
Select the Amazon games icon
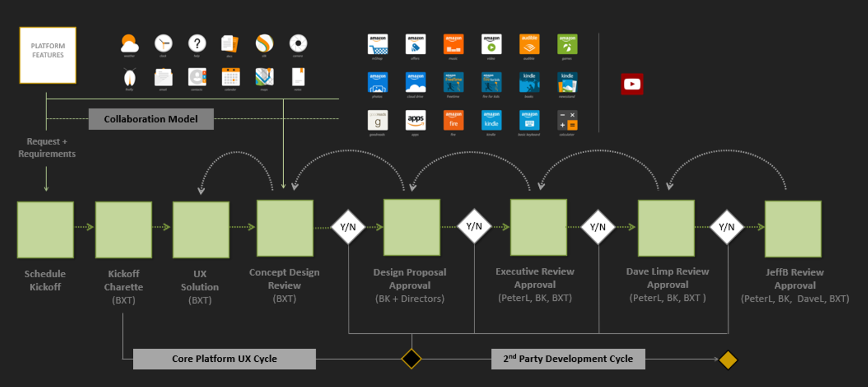[x=567, y=44]
